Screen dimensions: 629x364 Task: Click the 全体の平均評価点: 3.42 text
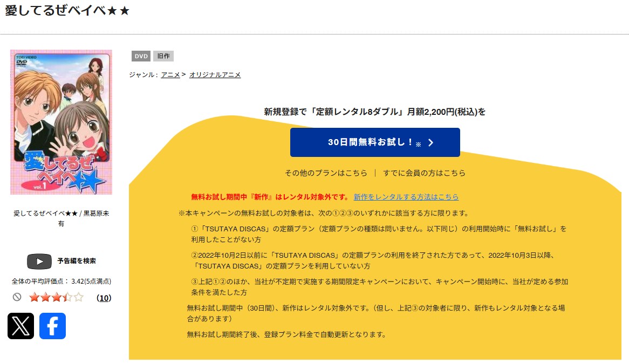click(61, 281)
